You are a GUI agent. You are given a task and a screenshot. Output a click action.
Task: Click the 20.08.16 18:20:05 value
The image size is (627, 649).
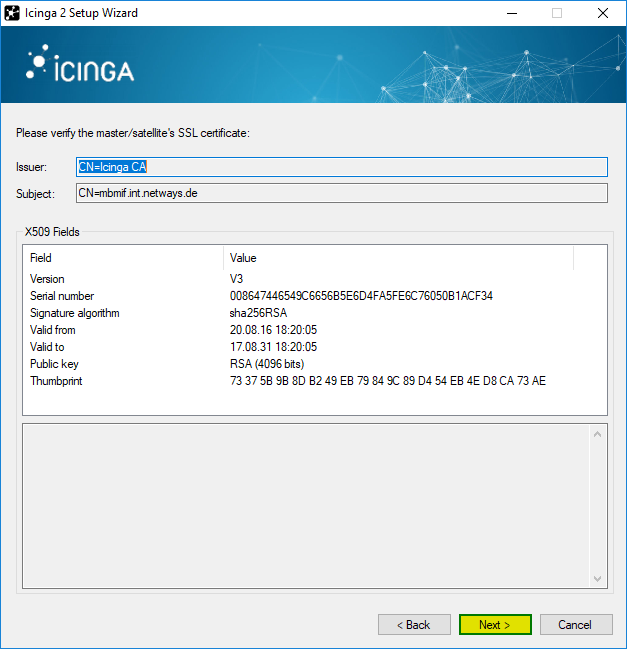click(x=273, y=330)
